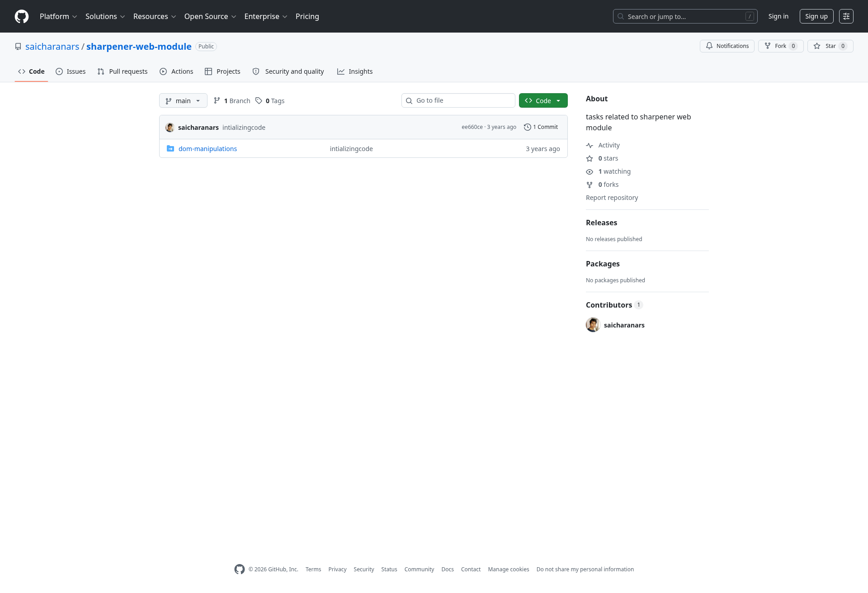
Task: Fork this repository
Action: click(781, 46)
